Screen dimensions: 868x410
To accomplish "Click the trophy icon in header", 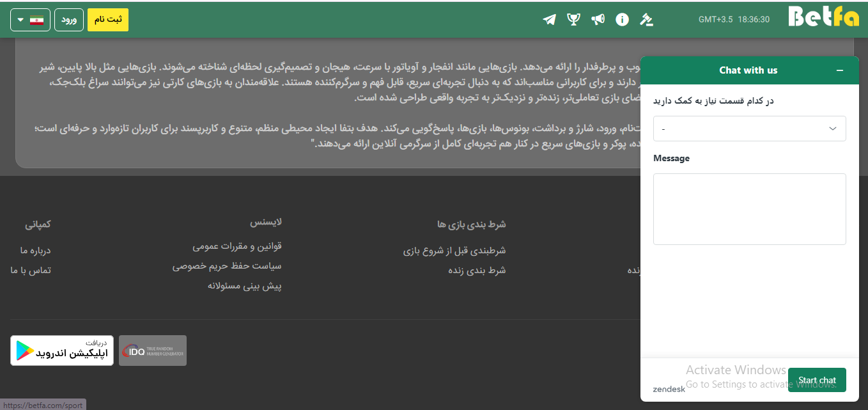I will [573, 20].
